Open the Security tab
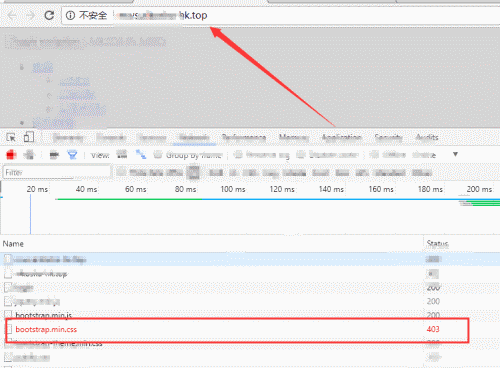The image size is (500, 368). tap(388, 137)
